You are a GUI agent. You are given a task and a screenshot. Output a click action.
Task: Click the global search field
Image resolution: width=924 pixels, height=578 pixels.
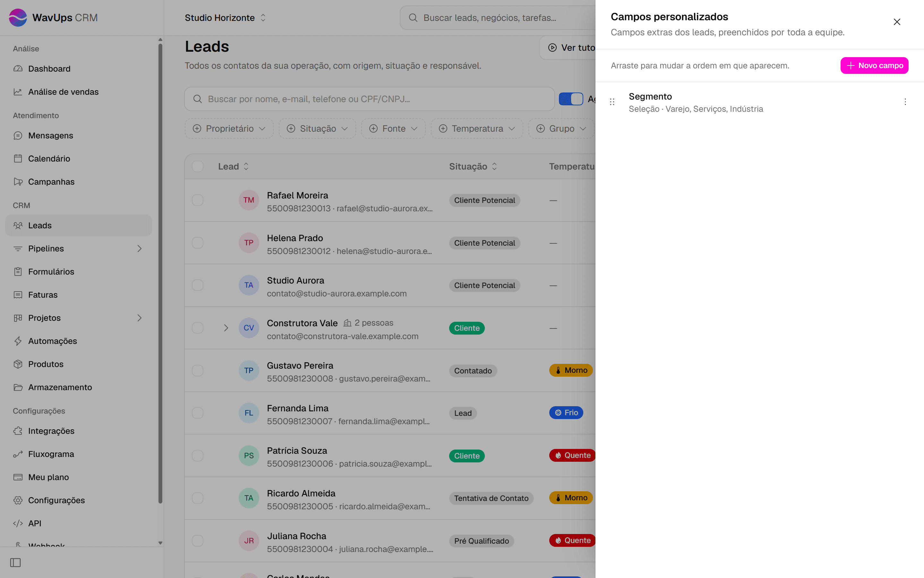(498, 18)
